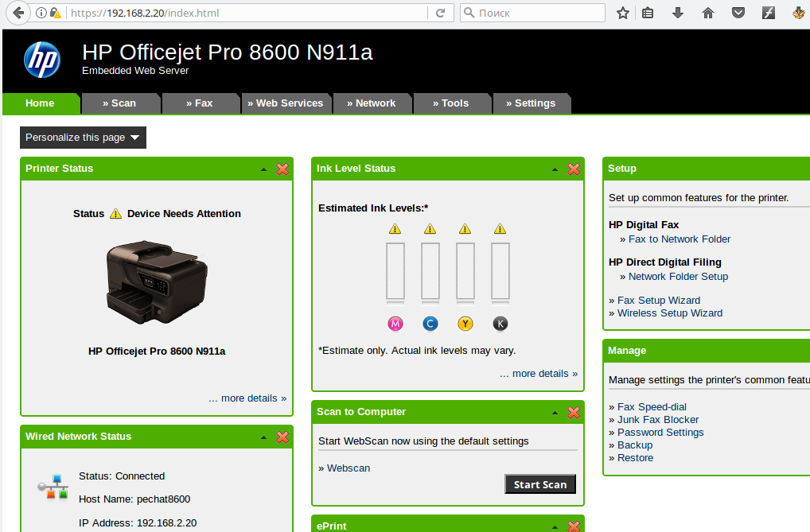Open more details in Ink Level Status
Screen dimensions: 810x532
539,374
